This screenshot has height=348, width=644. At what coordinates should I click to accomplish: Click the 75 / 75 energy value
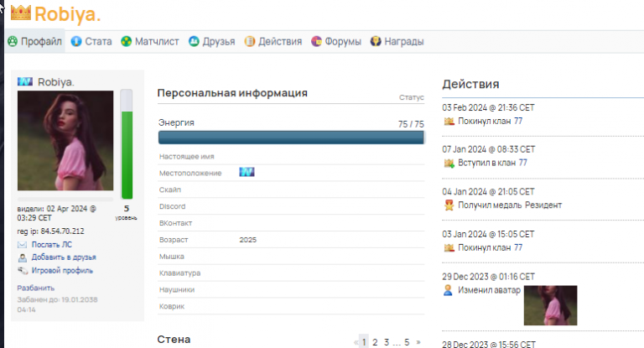[411, 124]
